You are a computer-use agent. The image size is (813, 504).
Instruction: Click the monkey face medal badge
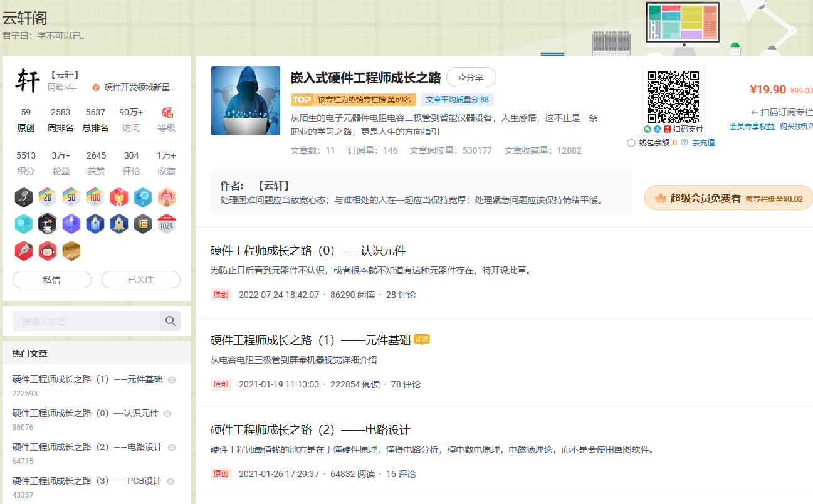pyautogui.click(x=48, y=251)
